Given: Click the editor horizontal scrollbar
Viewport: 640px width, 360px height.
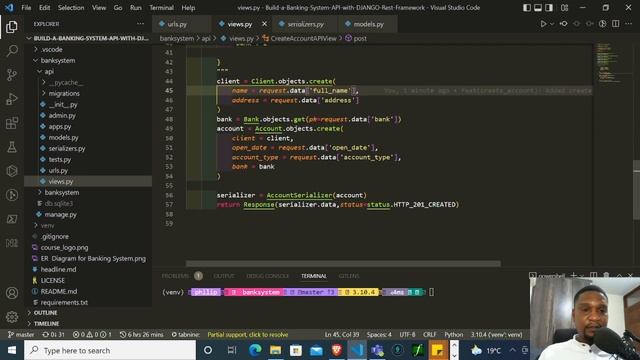Looking at the screenshot, I should tap(343, 264).
